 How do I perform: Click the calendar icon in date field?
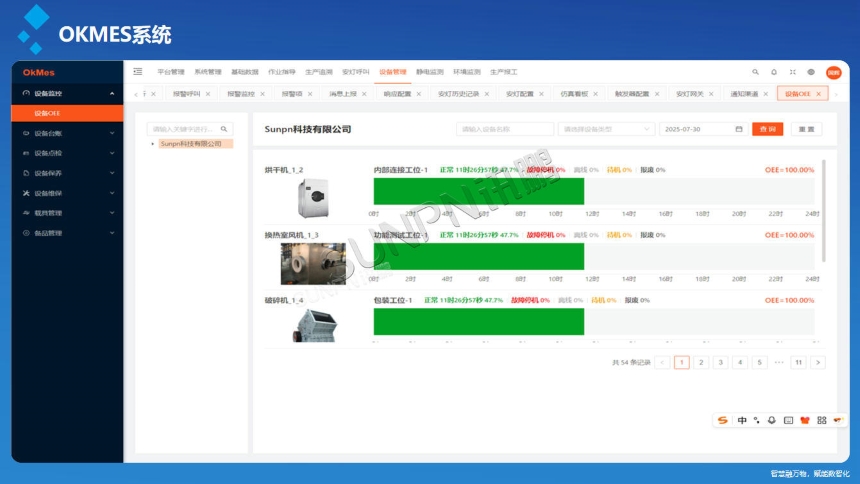[x=739, y=129]
